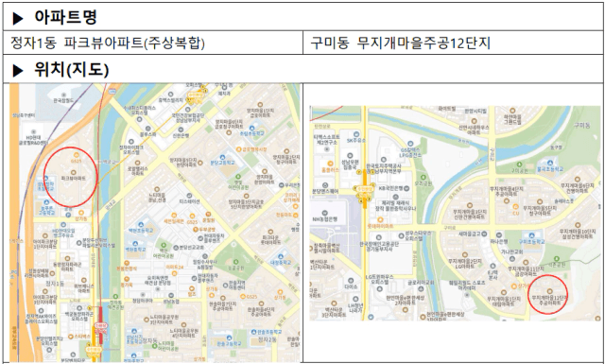
Task: Click the 무지개마을10단지 삼성건영아파트 marker
Action: pyautogui.click(x=578, y=224)
